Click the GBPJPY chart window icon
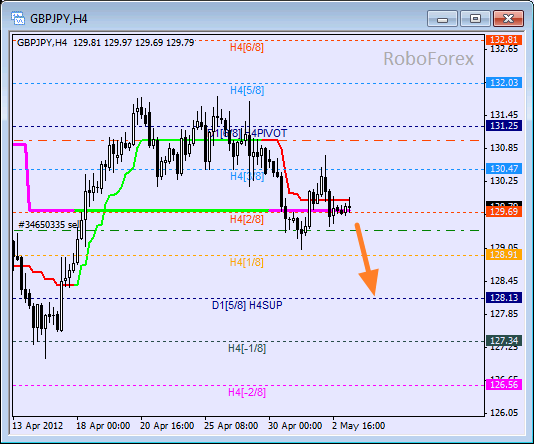Screen dimensions: 534x444 tap(18, 18)
